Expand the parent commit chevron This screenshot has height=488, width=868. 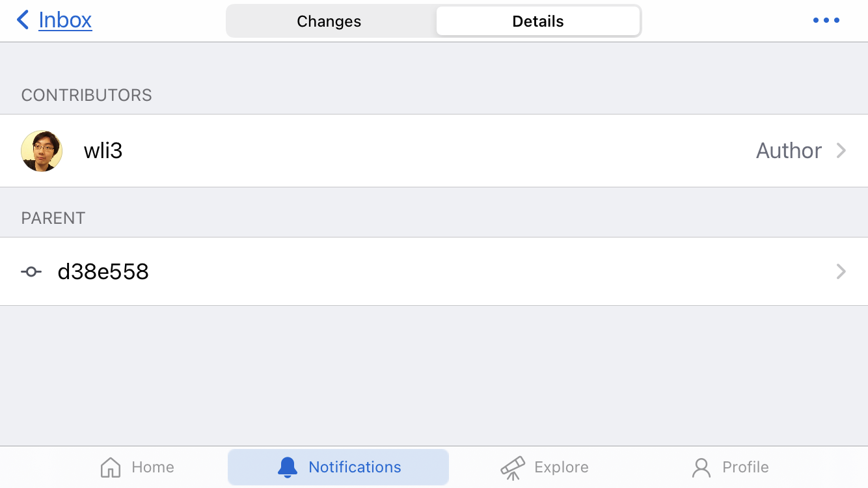pyautogui.click(x=841, y=271)
